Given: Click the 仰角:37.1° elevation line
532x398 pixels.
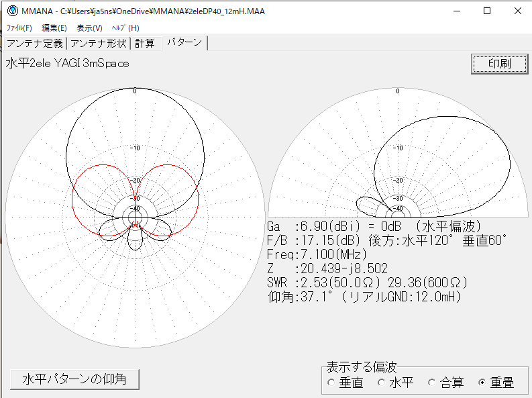Looking at the screenshot, I should click(364, 297).
